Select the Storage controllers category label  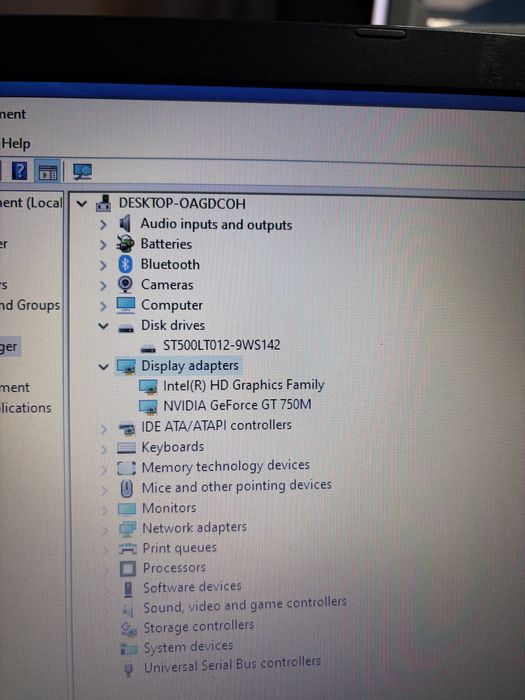[199, 627]
